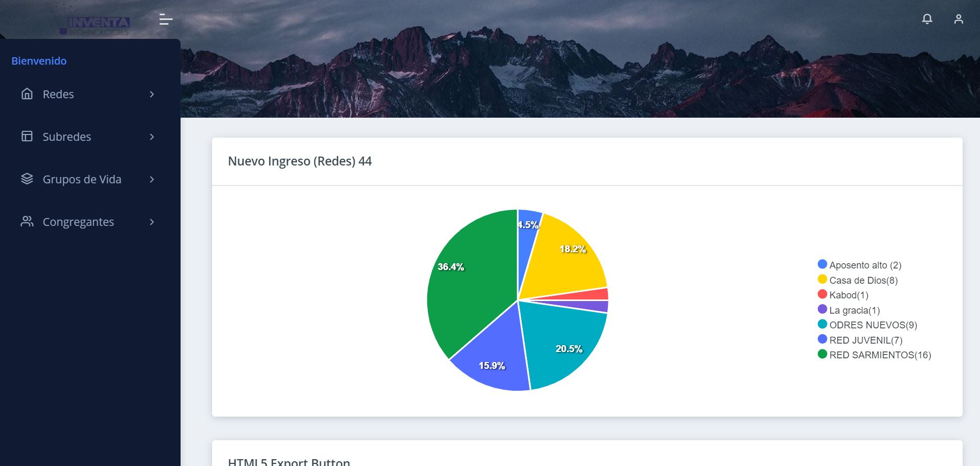Expand the Subredes chevron arrow
The width and height of the screenshot is (980, 466).
point(152,137)
